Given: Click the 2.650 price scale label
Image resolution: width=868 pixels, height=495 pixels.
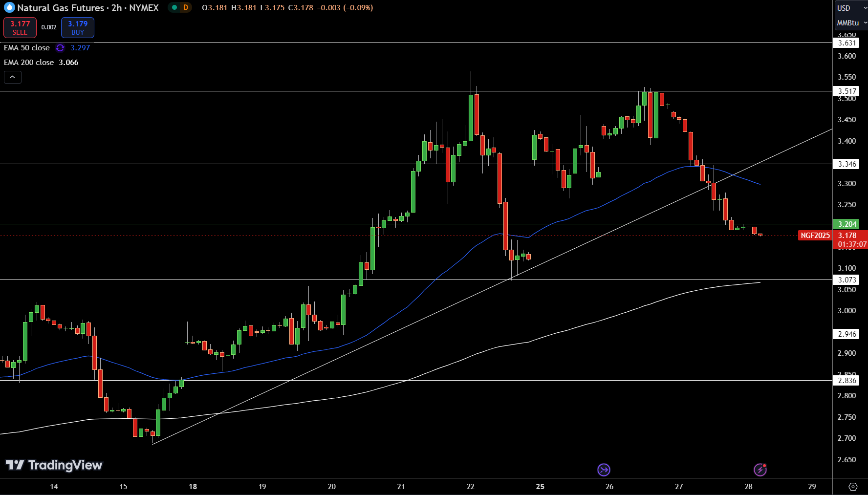Looking at the screenshot, I should [847, 460].
